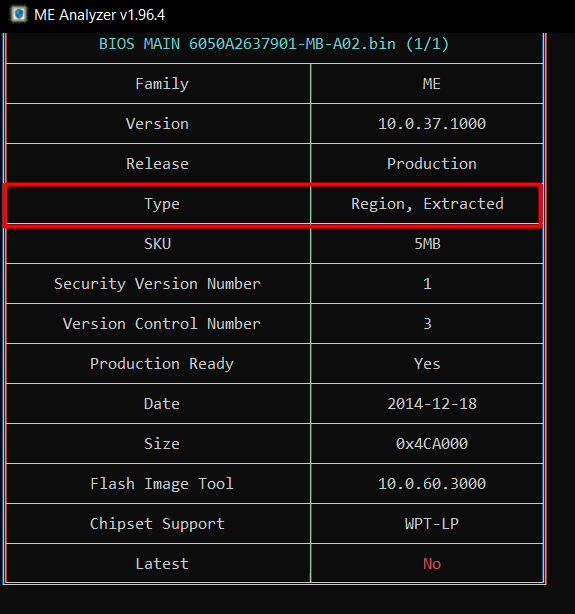Select the Region, Extracted value
The width and height of the screenshot is (575, 614).
pyautogui.click(x=427, y=204)
